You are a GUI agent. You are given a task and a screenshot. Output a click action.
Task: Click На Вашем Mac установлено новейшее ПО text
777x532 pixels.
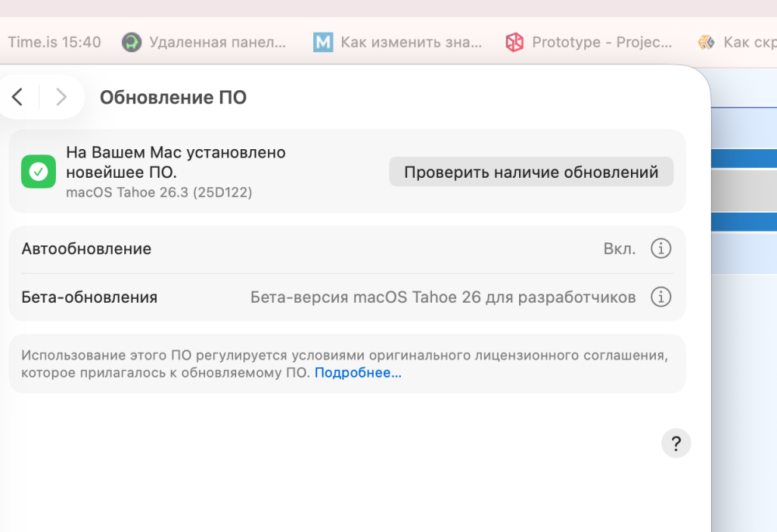(x=176, y=162)
